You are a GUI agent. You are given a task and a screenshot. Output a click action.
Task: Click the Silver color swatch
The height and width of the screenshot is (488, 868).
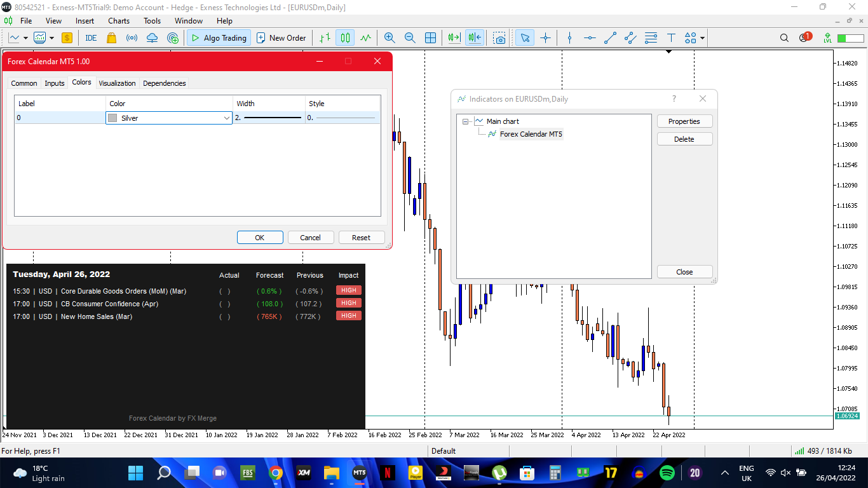tap(112, 118)
